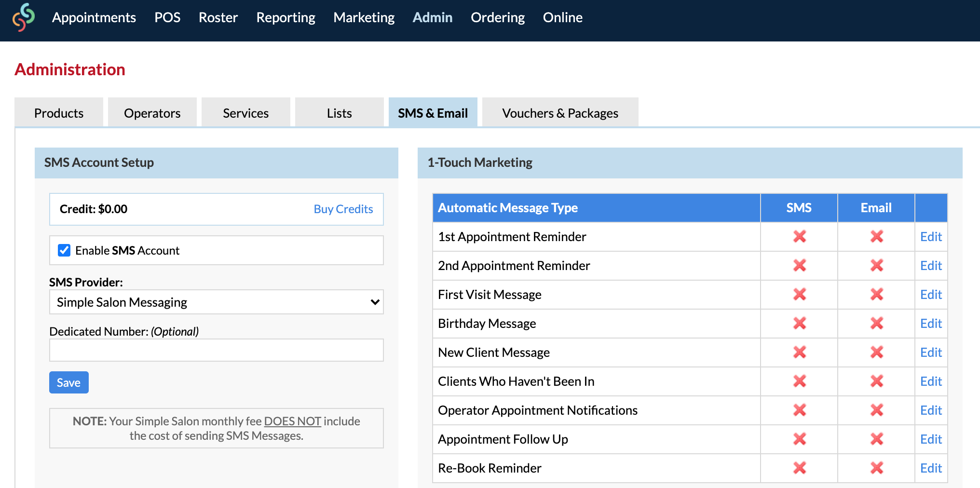
Task: Click the Administration page heading
Action: (70, 69)
